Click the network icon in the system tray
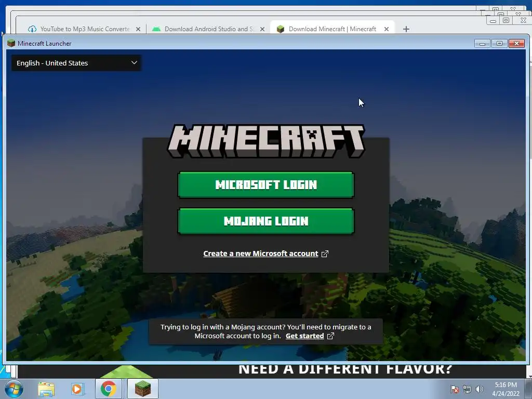Screen dimensions: 532x399 [467, 389]
